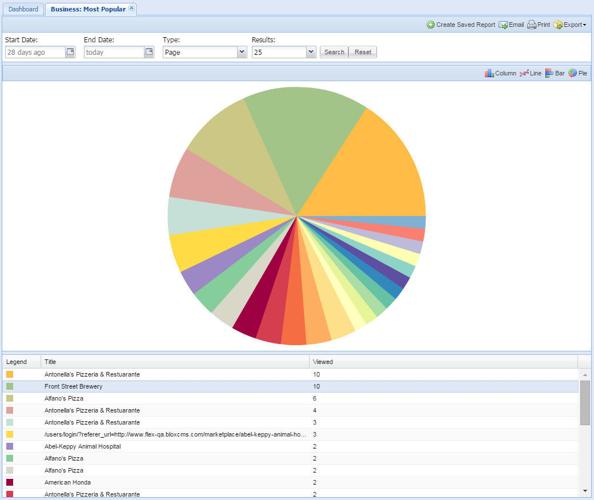The image size is (594, 500).
Task: Switch chart to Pie view
Action: coord(577,73)
